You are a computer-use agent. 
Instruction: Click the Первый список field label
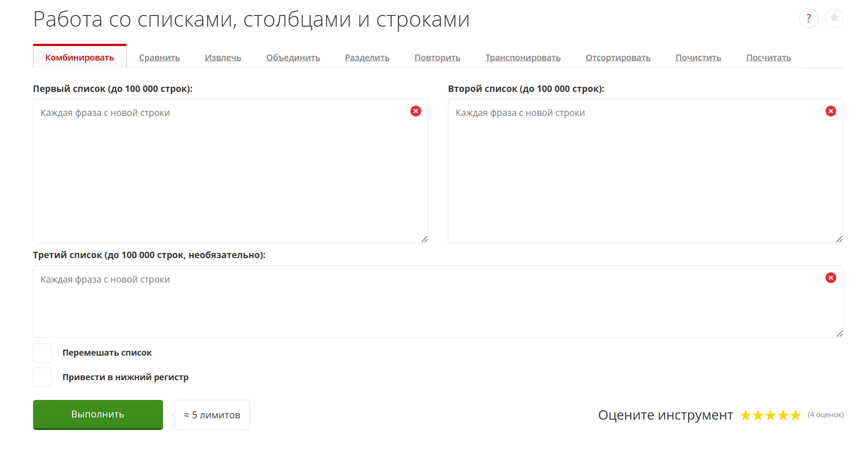pyautogui.click(x=113, y=89)
